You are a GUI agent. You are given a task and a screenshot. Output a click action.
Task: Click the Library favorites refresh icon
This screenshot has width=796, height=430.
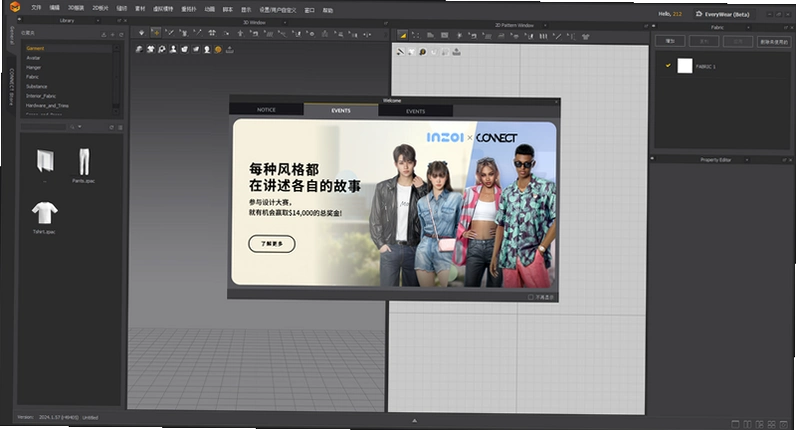tap(121, 35)
